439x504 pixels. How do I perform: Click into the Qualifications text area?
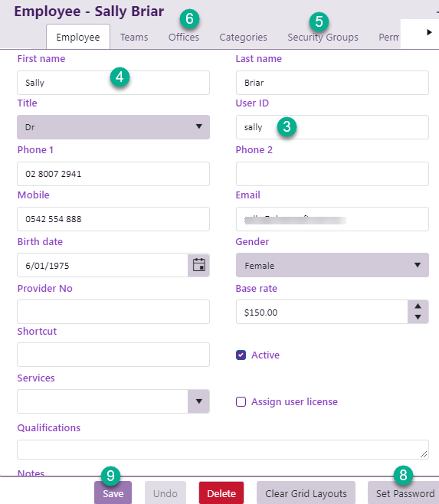pos(223,450)
